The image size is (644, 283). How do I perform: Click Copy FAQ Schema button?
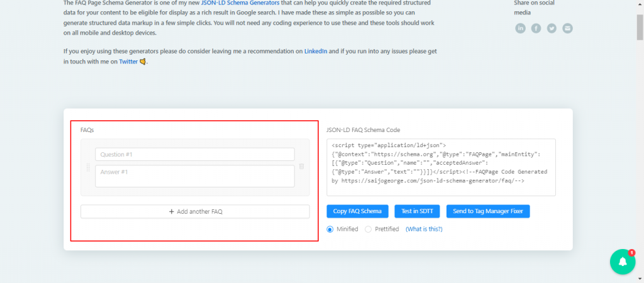point(357,211)
